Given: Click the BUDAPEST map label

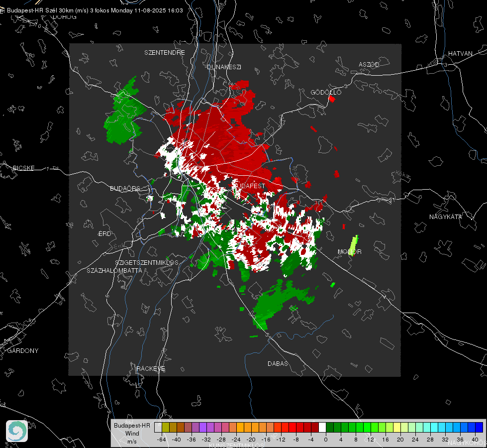Looking at the screenshot, I should click(x=249, y=186).
